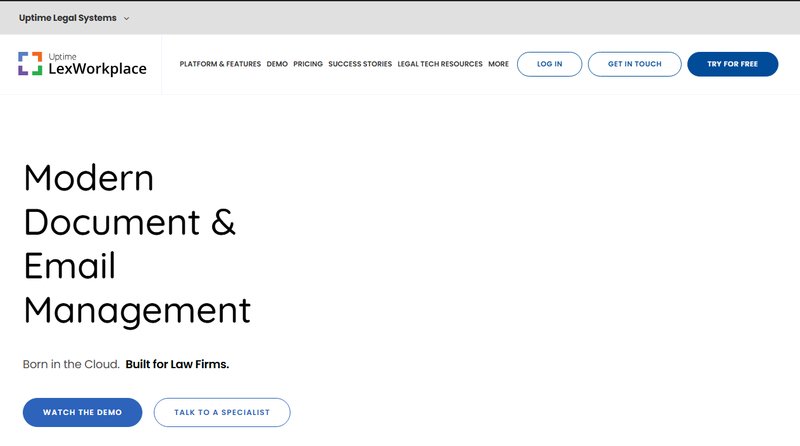This screenshot has width=800, height=446.
Task: Click the Log In button
Action: coord(549,64)
